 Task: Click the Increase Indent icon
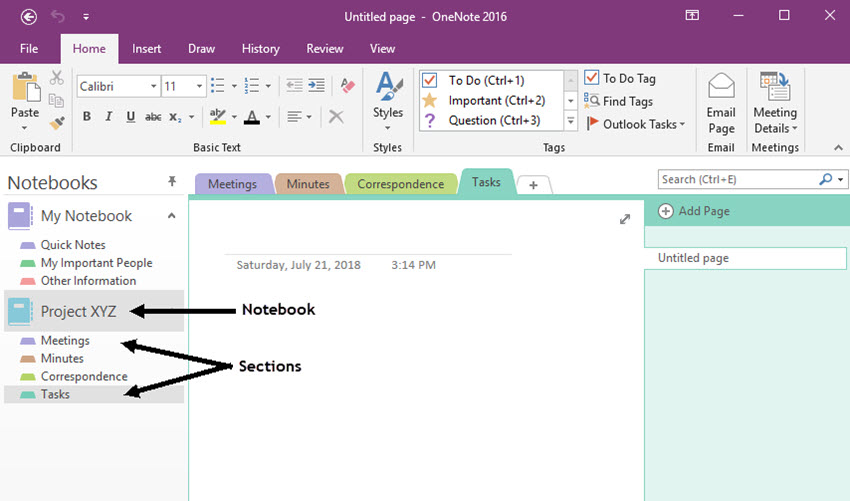pos(316,85)
